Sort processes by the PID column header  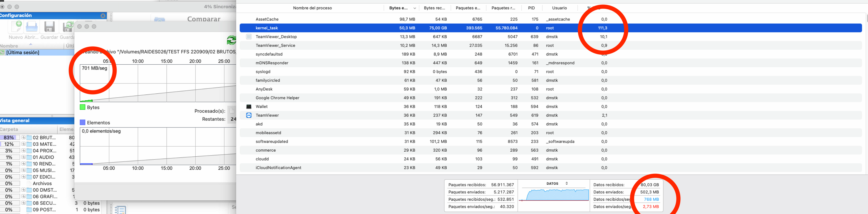pos(531,8)
